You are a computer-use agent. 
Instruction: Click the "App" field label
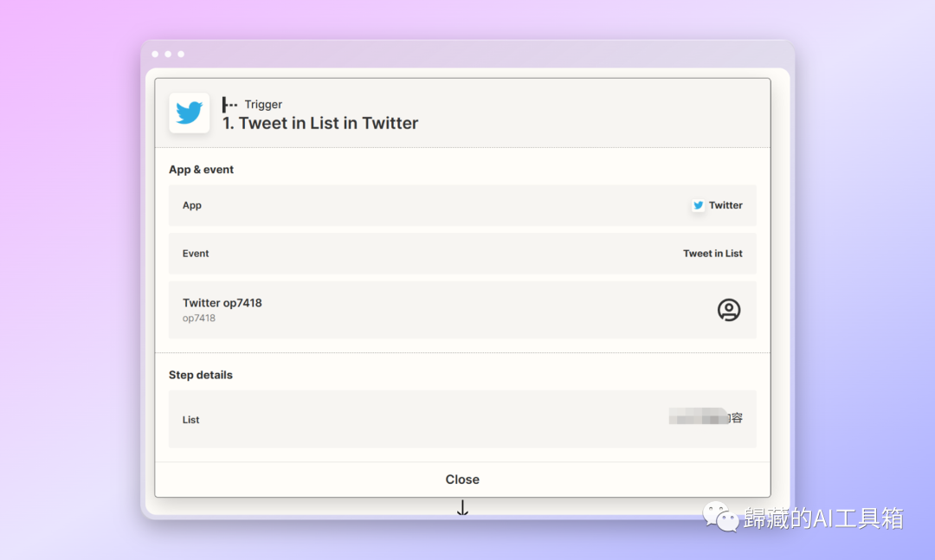pos(192,205)
